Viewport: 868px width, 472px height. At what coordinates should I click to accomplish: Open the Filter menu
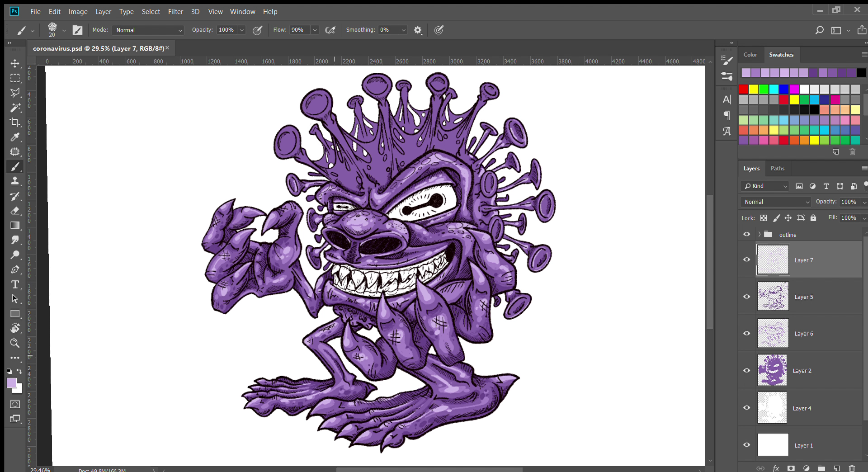175,12
